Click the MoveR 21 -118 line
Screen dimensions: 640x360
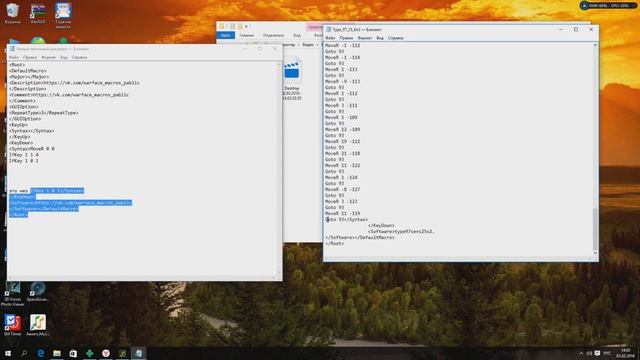click(x=342, y=153)
